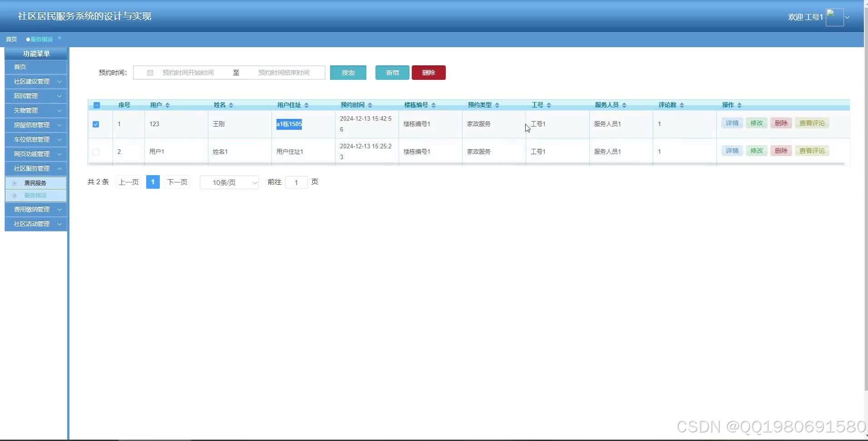Go to 上一页 in pagination
Screen dimensions: 868x441
[129, 182]
